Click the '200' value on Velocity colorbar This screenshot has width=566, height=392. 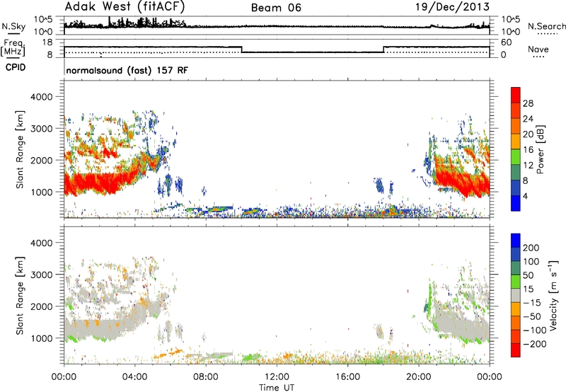click(531, 248)
